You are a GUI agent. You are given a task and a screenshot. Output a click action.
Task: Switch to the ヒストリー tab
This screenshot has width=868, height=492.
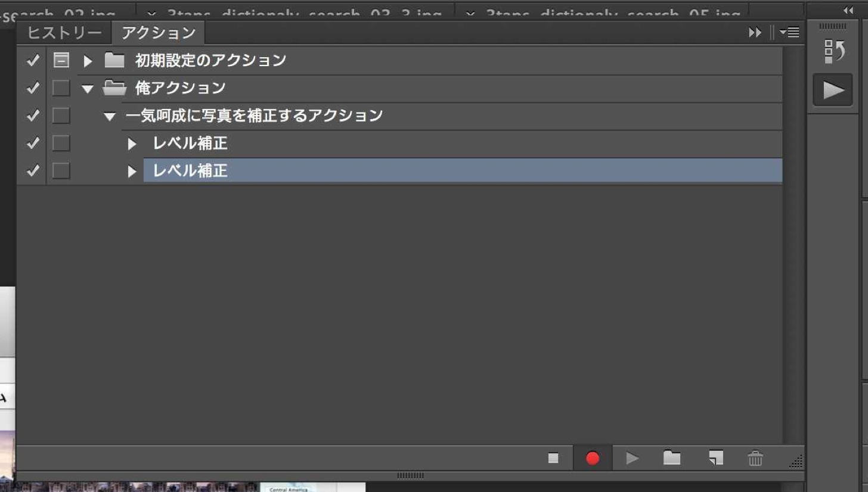tap(64, 33)
